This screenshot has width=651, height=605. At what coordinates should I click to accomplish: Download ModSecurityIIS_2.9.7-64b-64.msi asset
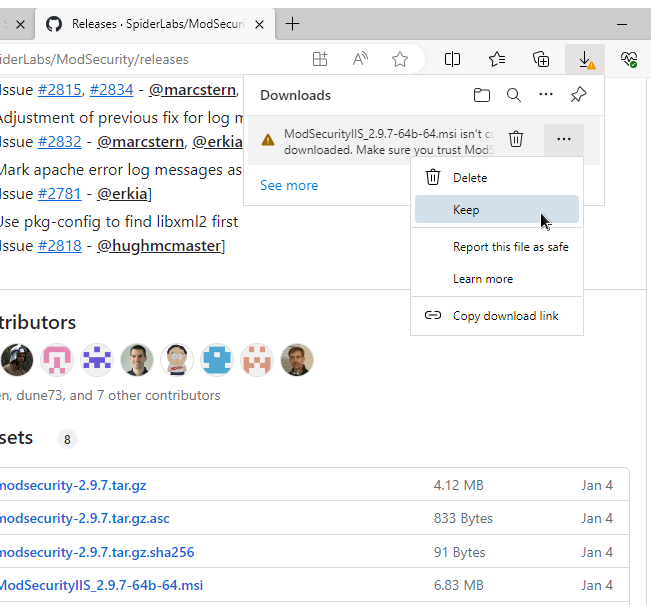pyautogui.click(x=101, y=585)
